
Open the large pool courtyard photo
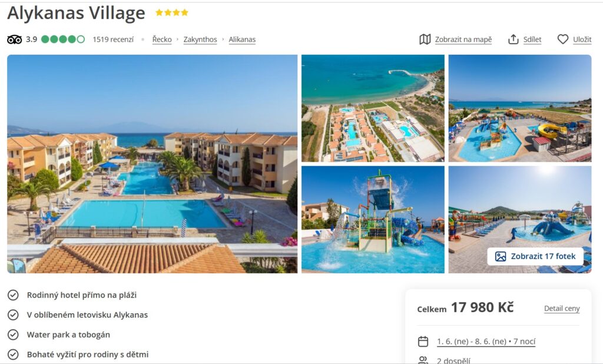[x=153, y=164]
